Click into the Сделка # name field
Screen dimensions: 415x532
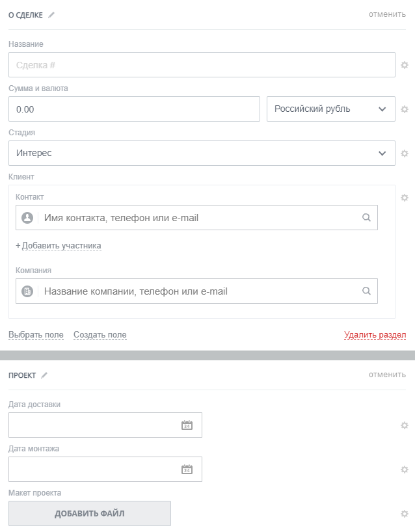(x=202, y=65)
